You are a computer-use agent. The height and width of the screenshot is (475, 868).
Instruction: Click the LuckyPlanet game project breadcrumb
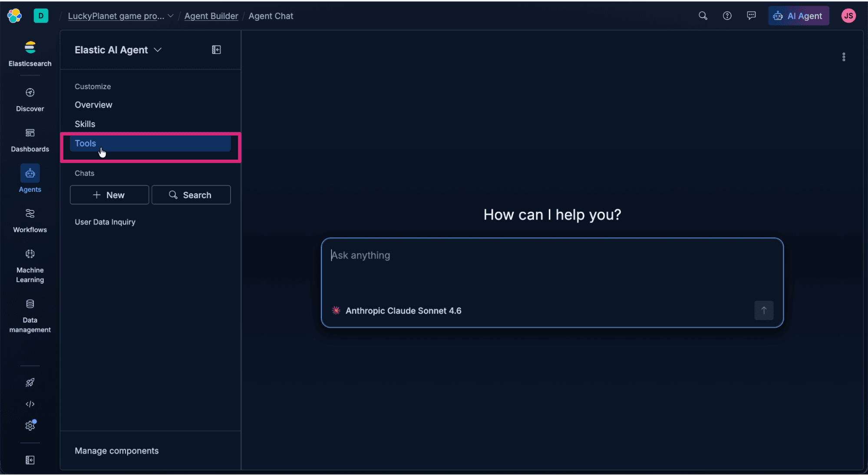(x=116, y=16)
